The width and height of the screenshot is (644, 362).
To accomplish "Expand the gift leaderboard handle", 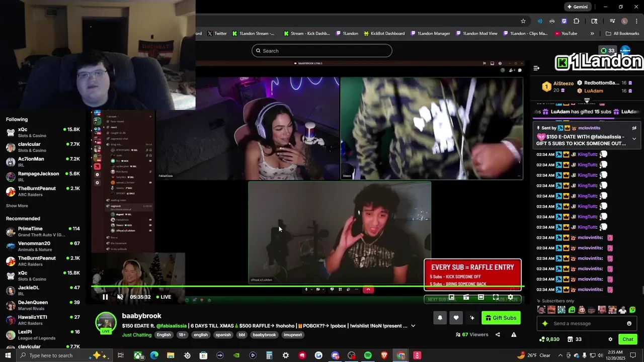I will [587, 101].
